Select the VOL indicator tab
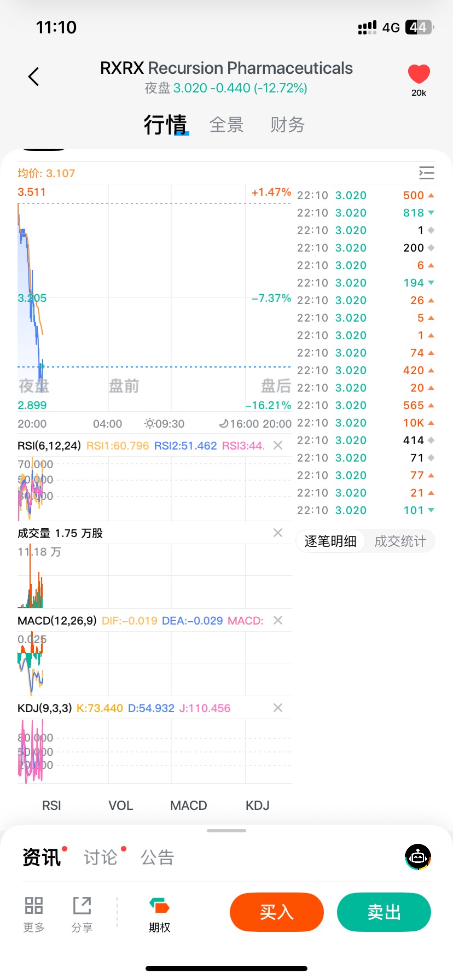The width and height of the screenshot is (453, 980). click(120, 806)
